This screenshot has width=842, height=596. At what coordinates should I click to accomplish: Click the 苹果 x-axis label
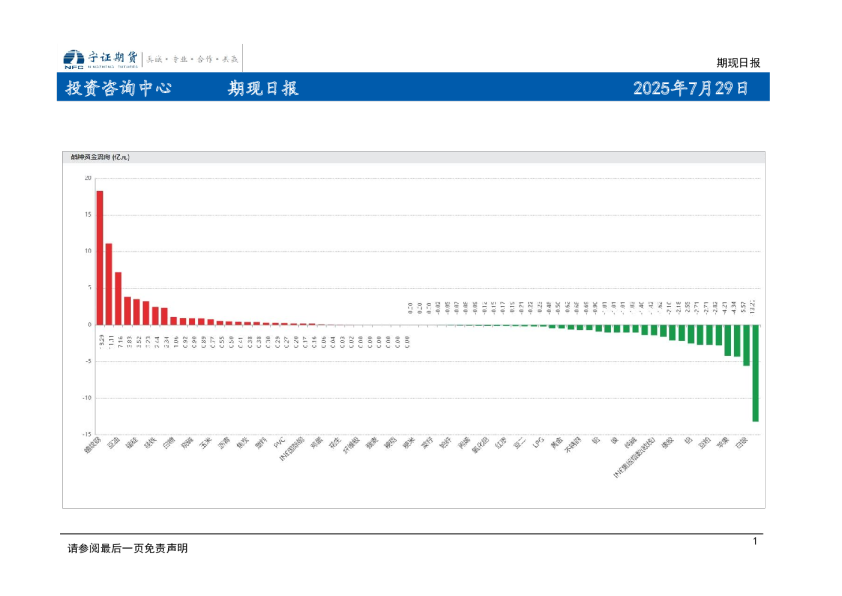pyautogui.click(x=723, y=441)
